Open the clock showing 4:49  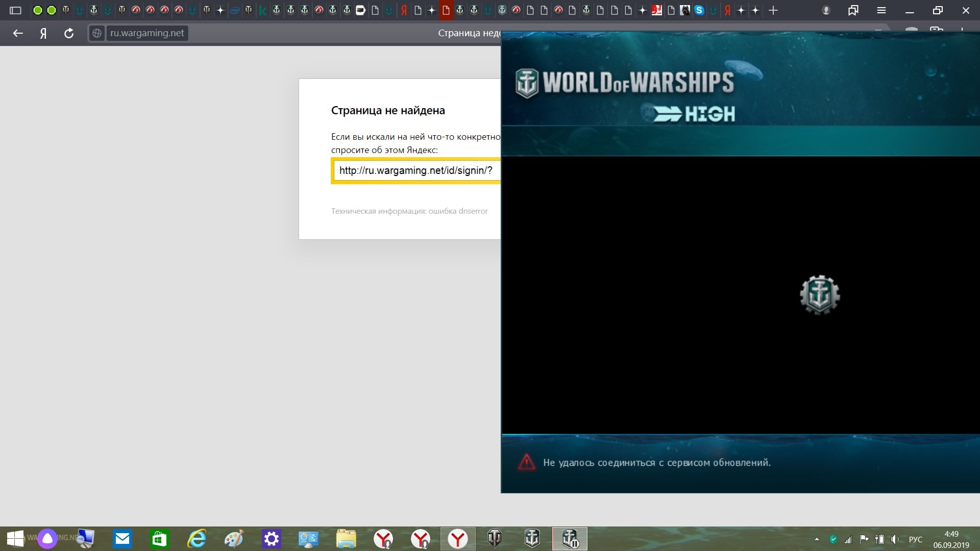[x=951, y=539]
